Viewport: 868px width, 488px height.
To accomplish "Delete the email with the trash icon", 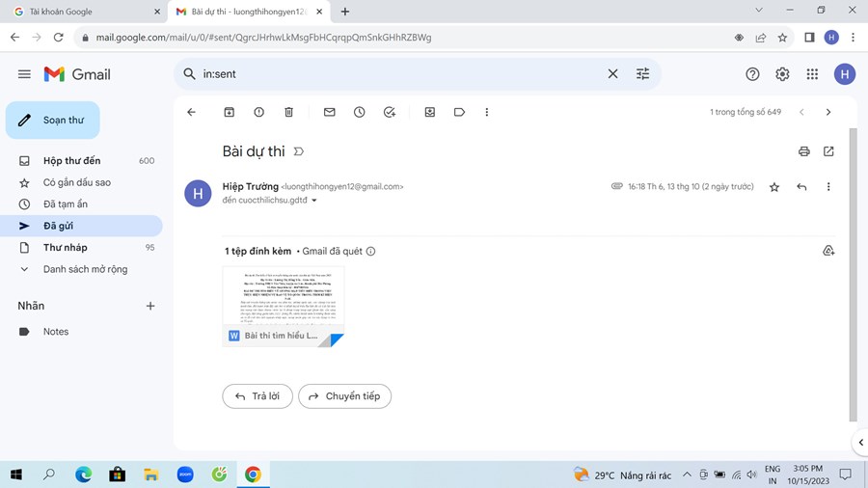I will pyautogui.click(x=288, y=112).
